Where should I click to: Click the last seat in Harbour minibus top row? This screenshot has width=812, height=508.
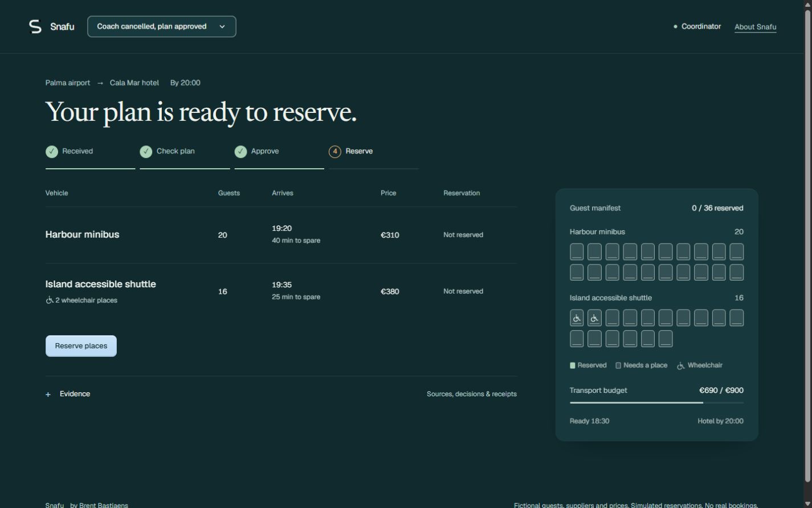click(737, 252)
